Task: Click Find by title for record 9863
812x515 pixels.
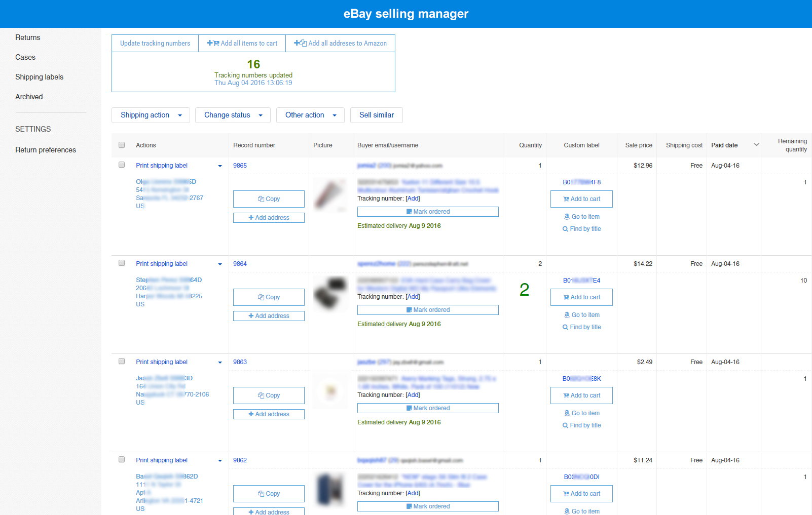Action: (582, 425)
